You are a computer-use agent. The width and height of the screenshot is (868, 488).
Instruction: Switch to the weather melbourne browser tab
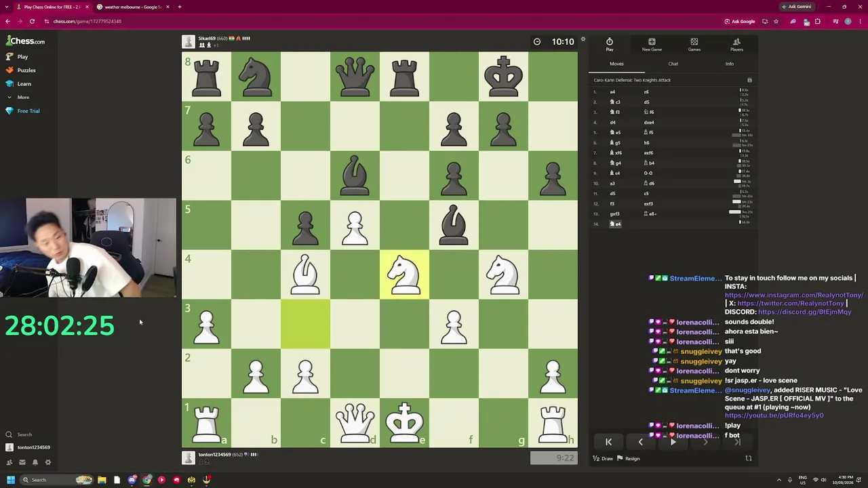133,7
